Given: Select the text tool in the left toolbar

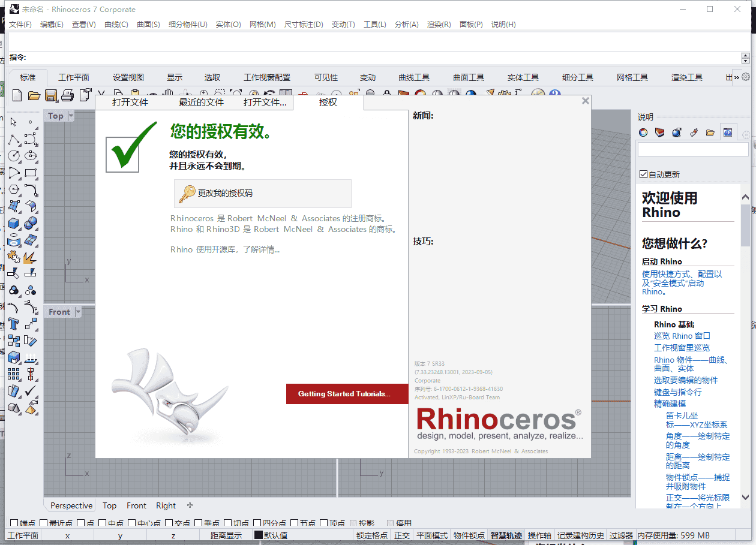Looking at the screenshot, I should click(x=13, y=324).
